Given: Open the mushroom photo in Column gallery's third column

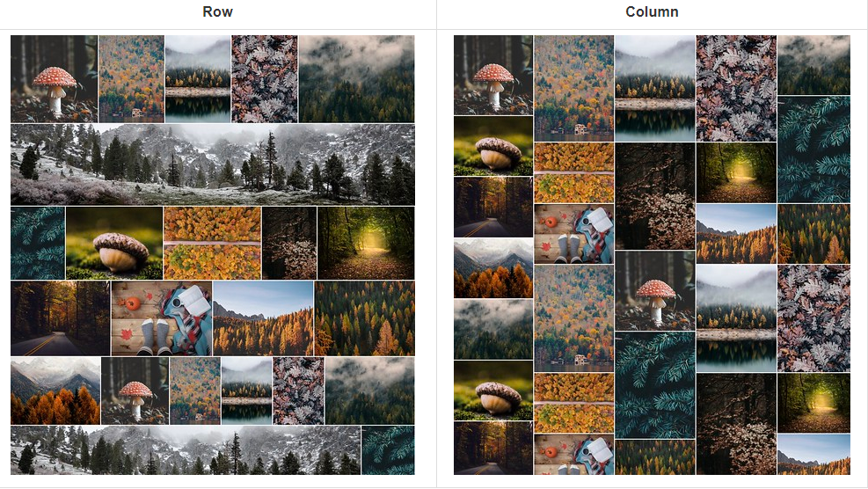Looking at the screenshot, I should click(655, 291).
